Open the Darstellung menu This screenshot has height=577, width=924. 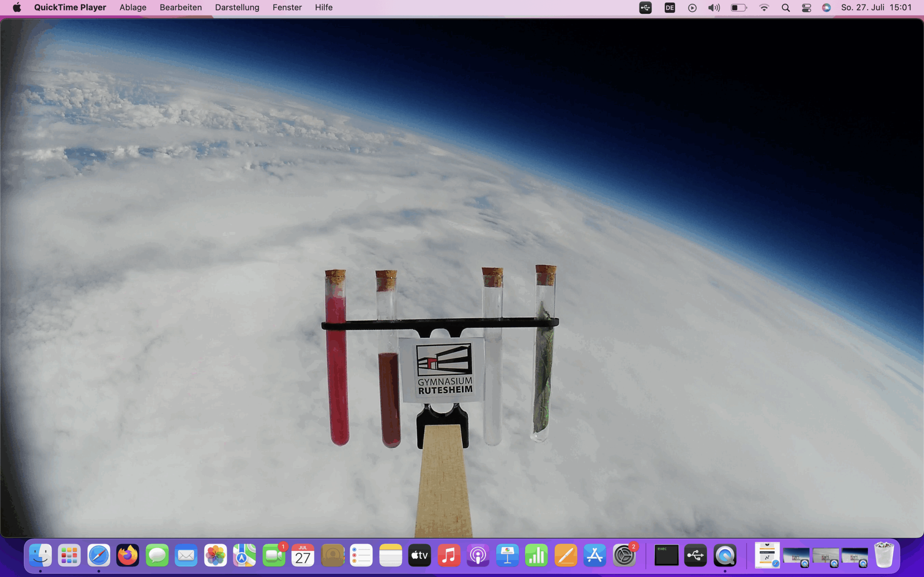(237, 7)
